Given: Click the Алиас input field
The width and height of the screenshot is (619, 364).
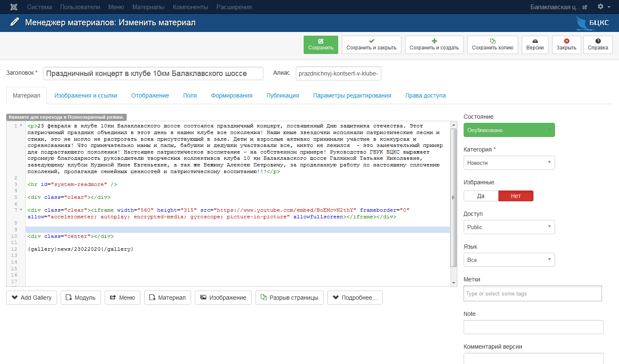Looking at the screenshot, I should (339, 73).
